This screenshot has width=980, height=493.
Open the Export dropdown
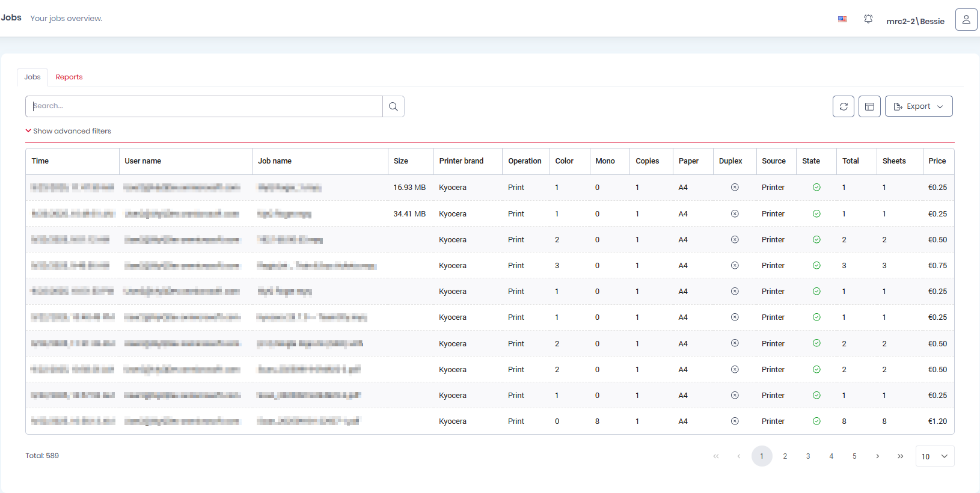tap(918, 106)
